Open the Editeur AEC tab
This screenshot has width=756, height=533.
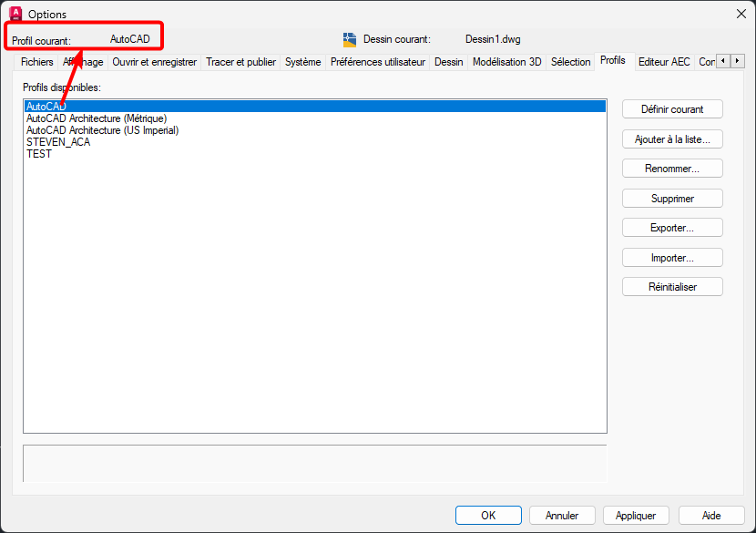(664, 62)
